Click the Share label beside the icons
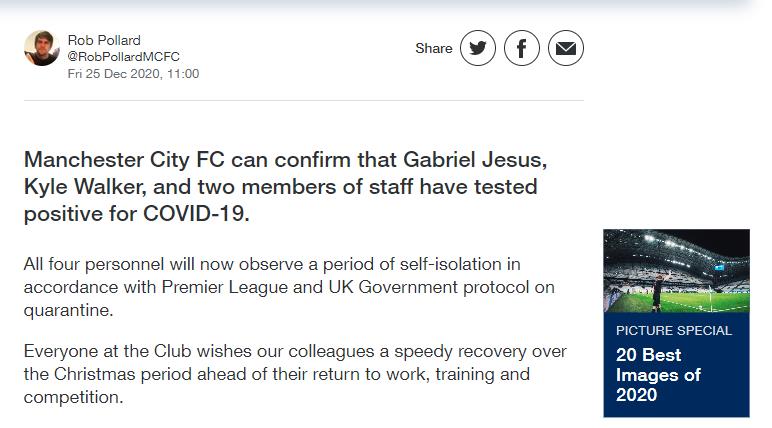772x428 pixels. (434, 48)
